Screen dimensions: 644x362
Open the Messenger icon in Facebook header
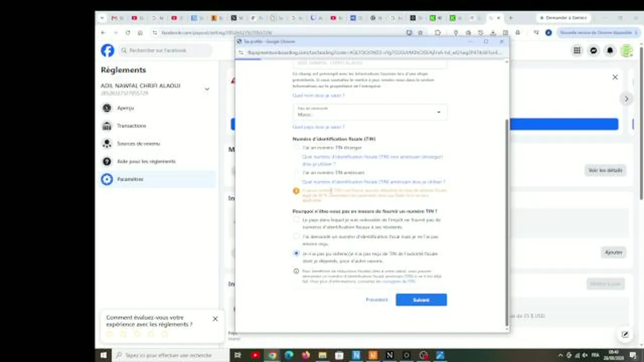[594, 50]
